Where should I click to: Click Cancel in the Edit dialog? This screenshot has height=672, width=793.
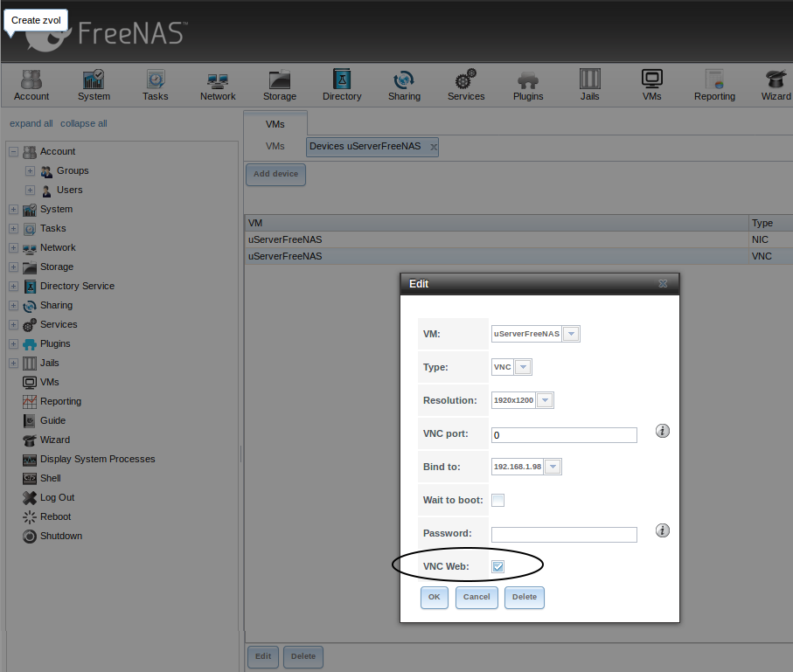point(476,597)
